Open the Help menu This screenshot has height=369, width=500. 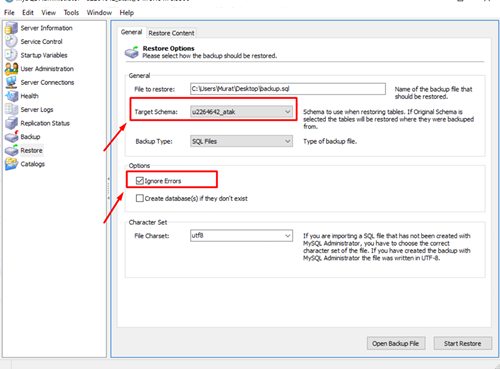(127, 13)
